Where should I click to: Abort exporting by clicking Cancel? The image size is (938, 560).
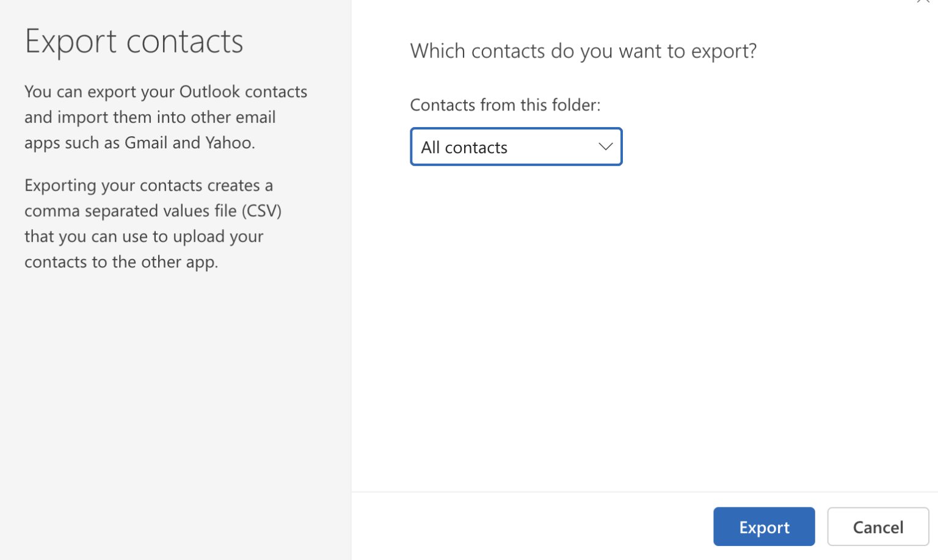coord(878,526)
